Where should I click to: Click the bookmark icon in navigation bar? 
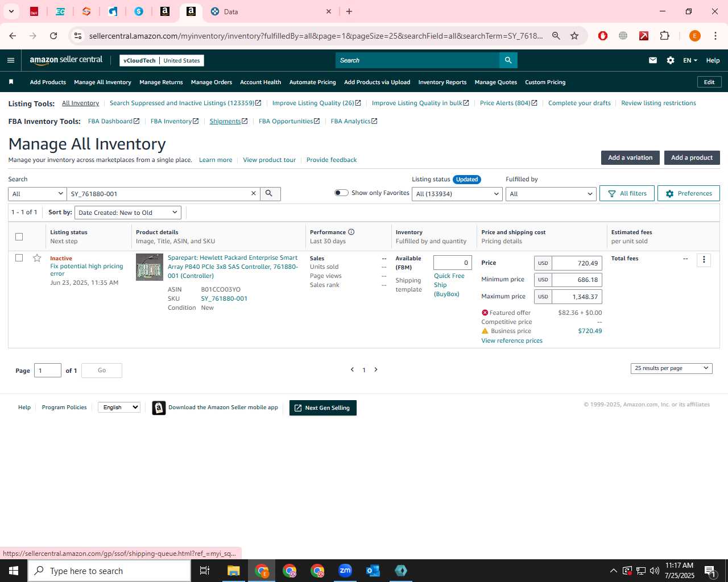[11, 82]
